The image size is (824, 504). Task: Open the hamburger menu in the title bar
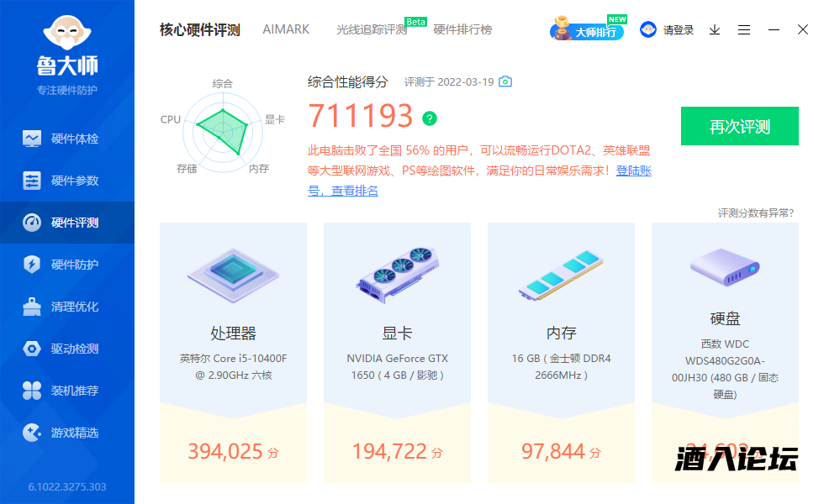coord(744,29)
